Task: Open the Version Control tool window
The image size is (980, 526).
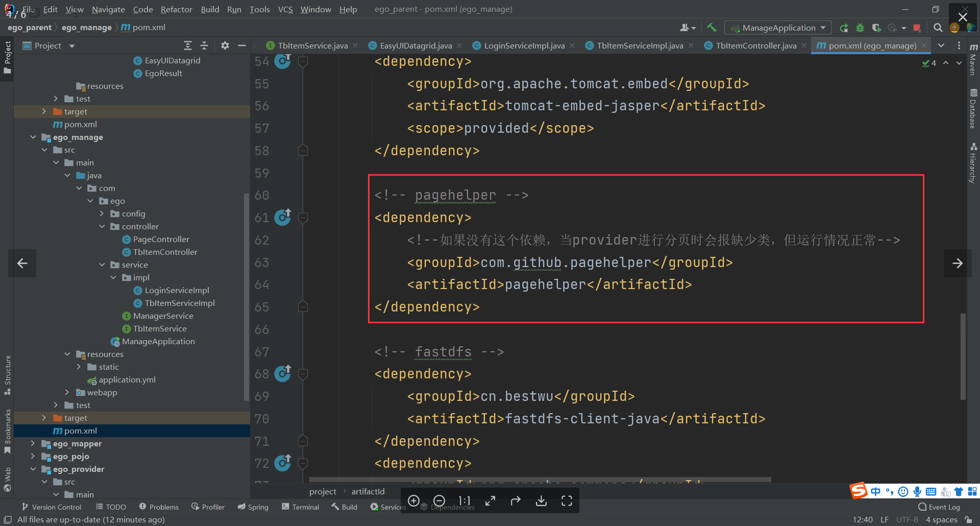Action: tap(52, 507)
